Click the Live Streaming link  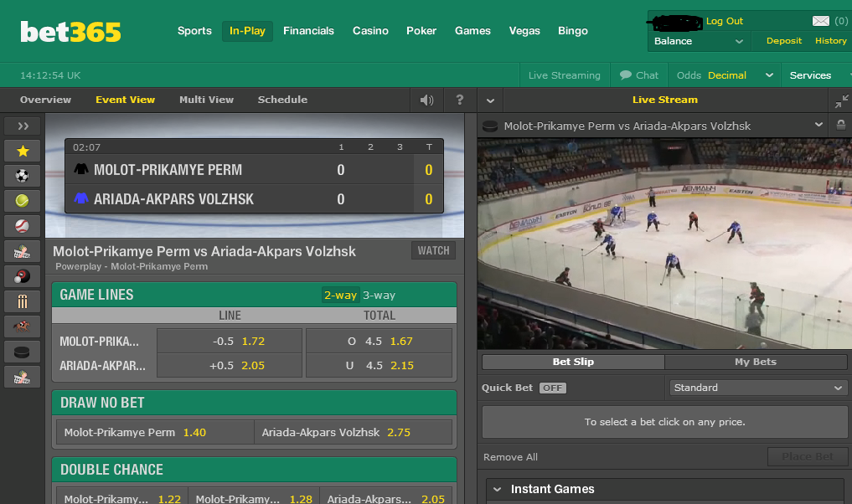tap(564, 75)
